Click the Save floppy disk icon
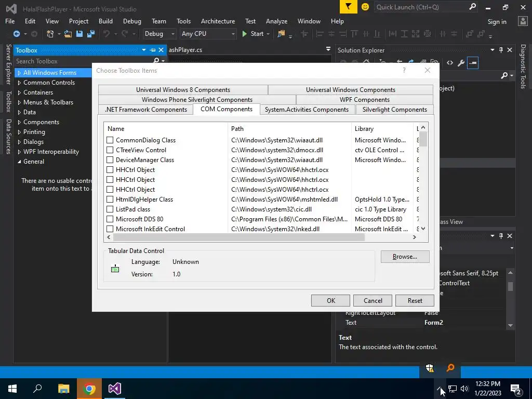The width and height of the screenshot is (532, 399). point(79,34)
